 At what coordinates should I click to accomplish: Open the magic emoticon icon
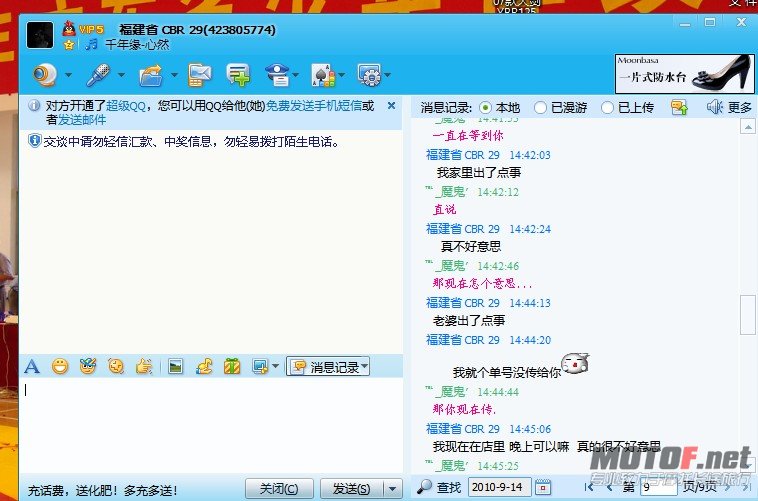click(87, 367)
